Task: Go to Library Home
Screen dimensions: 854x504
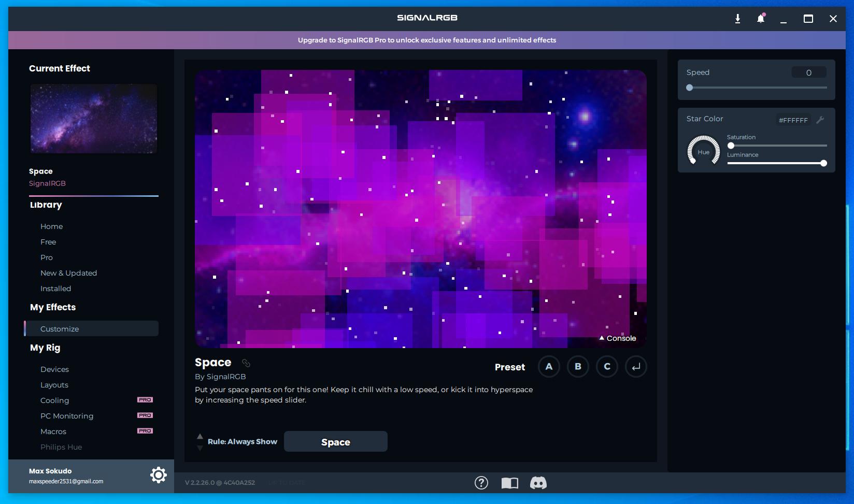Action: pyautogui.click(x=51, y=226)
